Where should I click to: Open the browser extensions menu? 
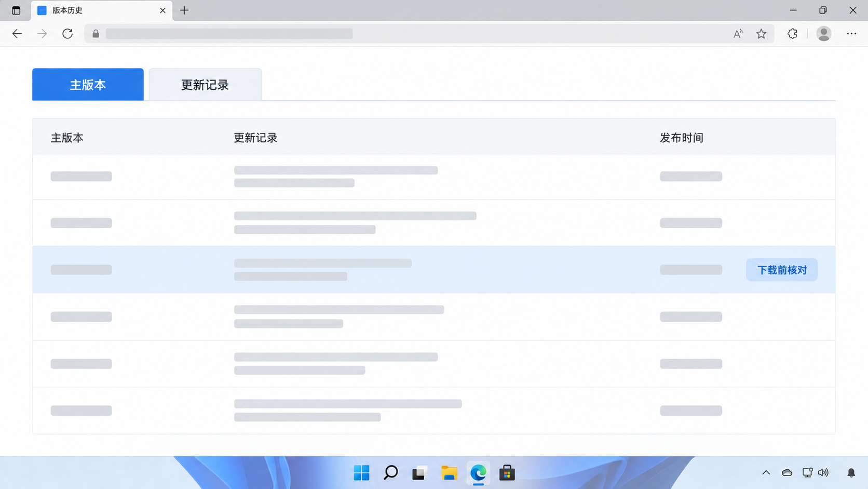(792, 34)
